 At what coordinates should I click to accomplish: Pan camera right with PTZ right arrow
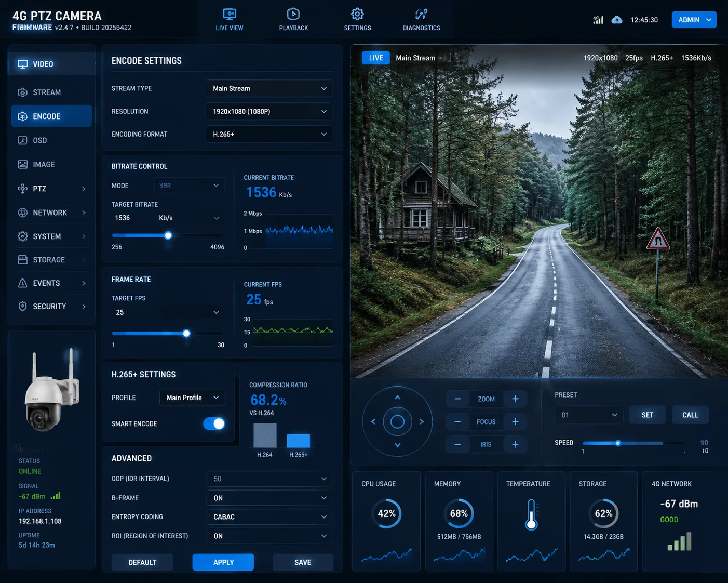422,421
